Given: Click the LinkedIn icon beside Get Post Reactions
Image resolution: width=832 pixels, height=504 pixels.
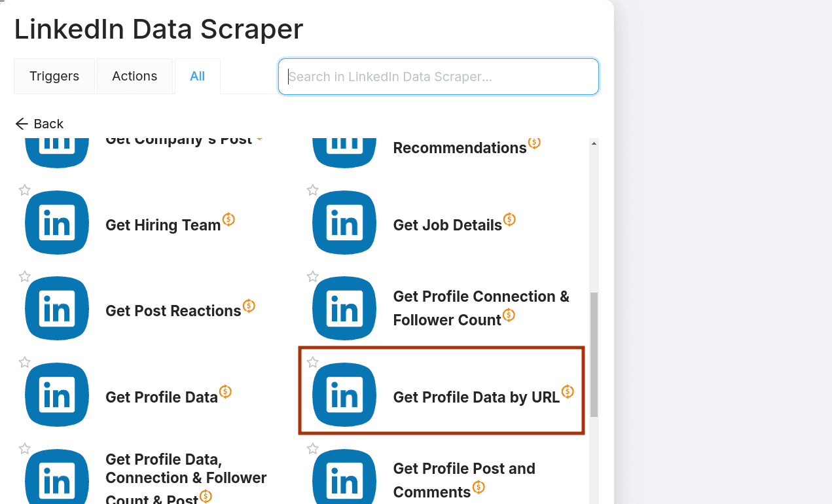Looking at the screenshot, I should (57, 309).
